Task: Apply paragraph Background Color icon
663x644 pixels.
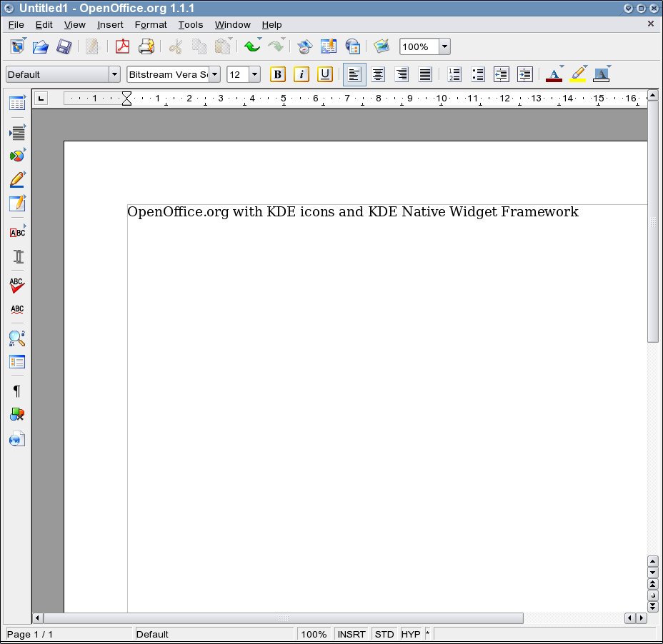Action: click(x=602, y=74)
